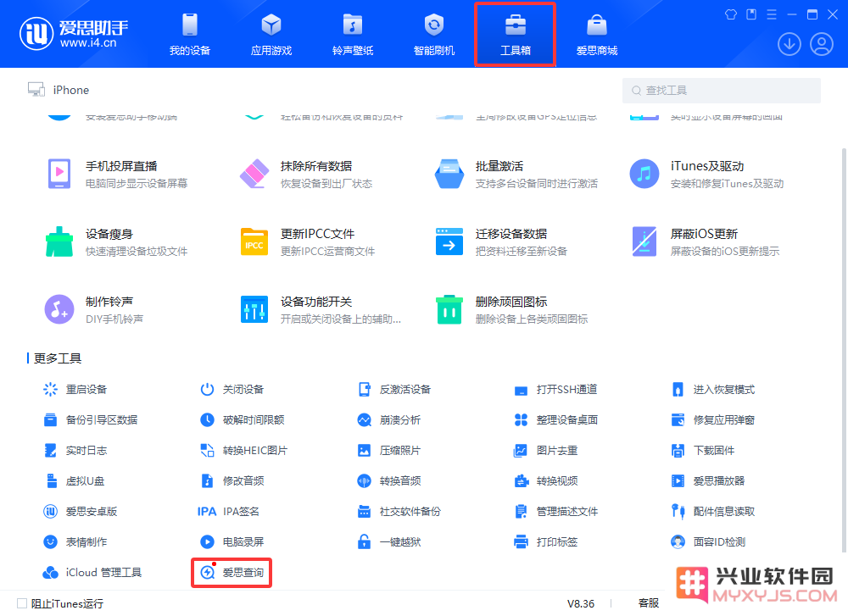Open 修改音频 tool
Viewport: 848px width, 616px height.
coord(232,481)
